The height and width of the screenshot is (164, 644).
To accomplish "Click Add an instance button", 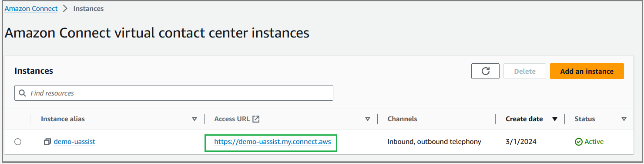I will [x=587, y=71].
